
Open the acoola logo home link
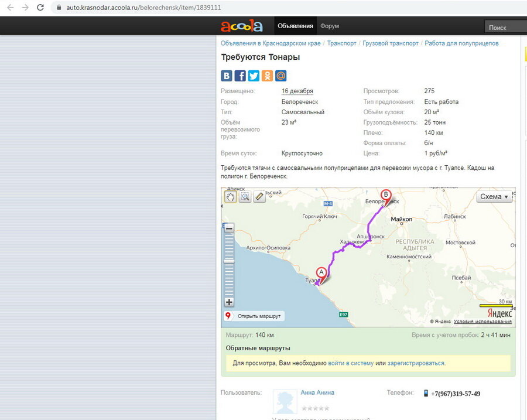point(241,26)
